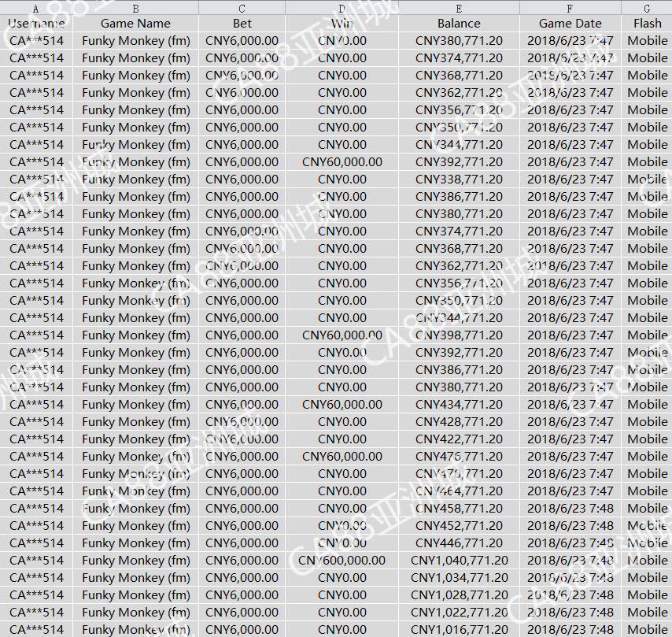Click balance cell CNY476,771.20
Viewport: 672px width, 637px height.
[x=459, y=457]
